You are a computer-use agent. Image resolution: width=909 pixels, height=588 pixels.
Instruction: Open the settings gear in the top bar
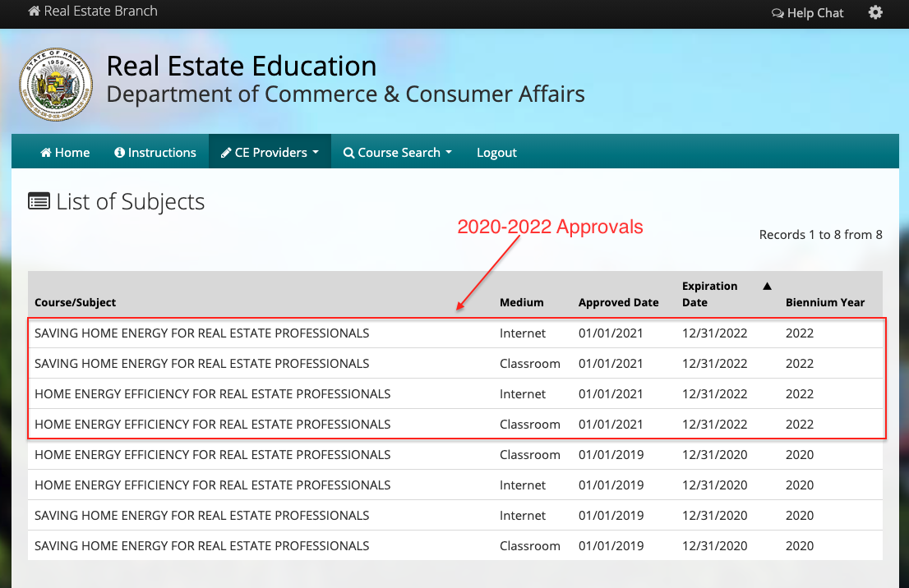(875, 12)
